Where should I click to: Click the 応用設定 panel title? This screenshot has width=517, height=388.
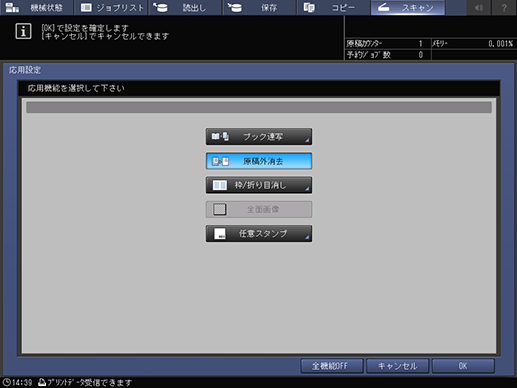25,70
